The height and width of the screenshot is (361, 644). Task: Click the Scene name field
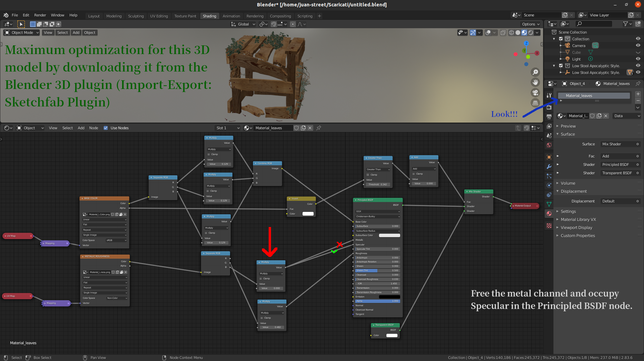[541, 15]
